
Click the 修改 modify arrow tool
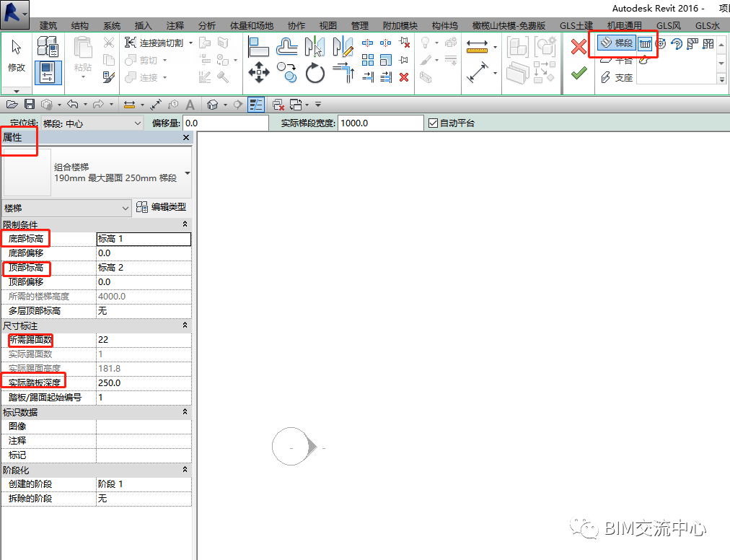17,55
